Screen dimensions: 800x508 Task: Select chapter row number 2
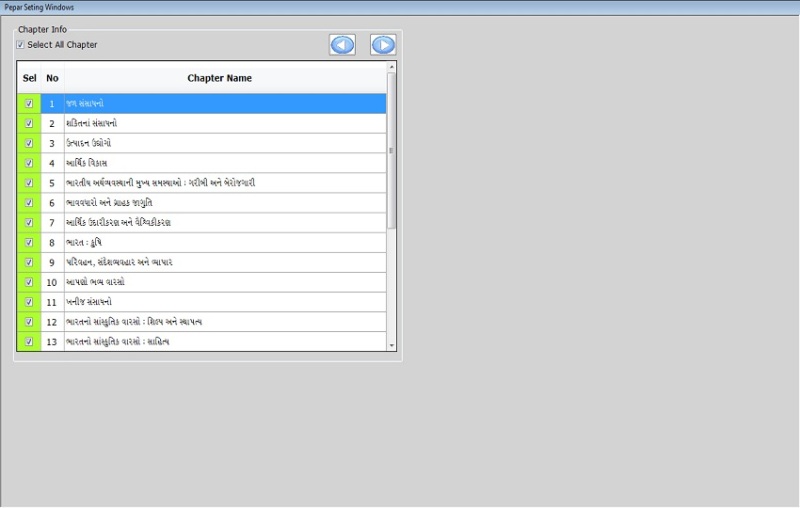pos(52,123)
